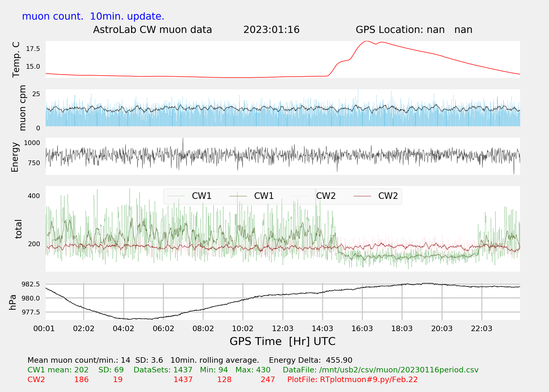Click the 00:01 time axis tick label
Image resolution: width=549 pixels, height=392 pixels.
click(44, 328)
